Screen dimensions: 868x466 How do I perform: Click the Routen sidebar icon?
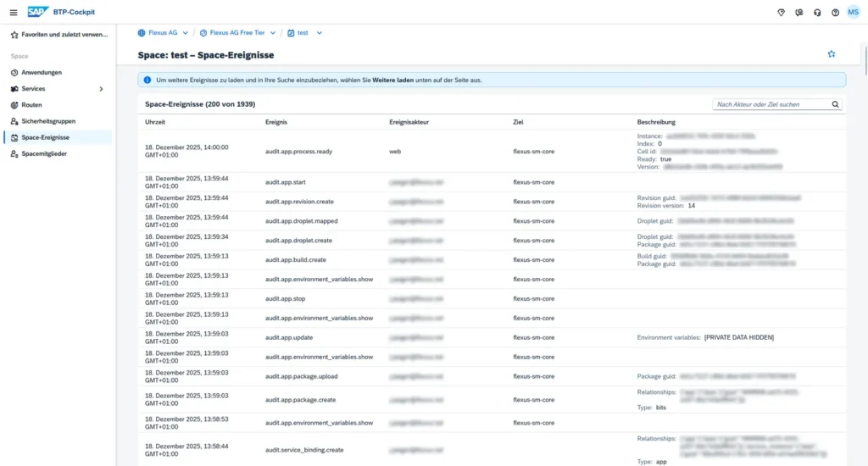14,104
